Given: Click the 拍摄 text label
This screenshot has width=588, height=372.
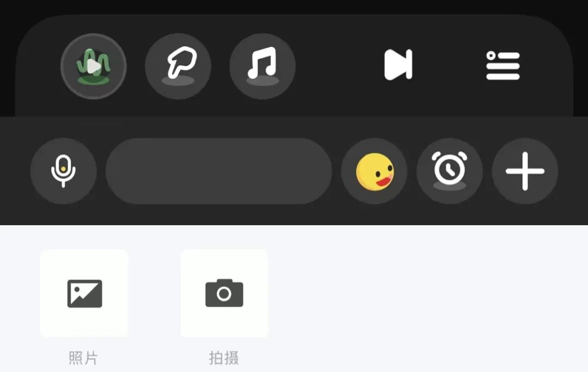Looking at the screenshot, I should [224, 358].
